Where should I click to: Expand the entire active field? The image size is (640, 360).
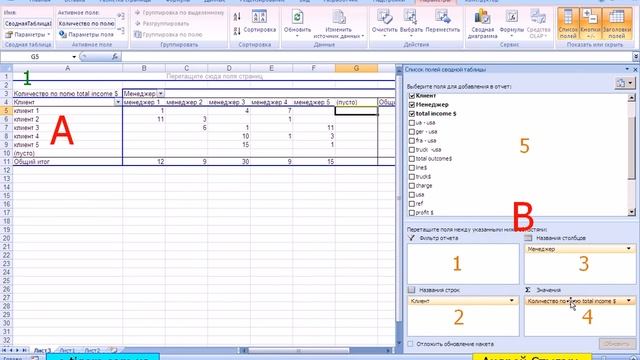pyautogui.click(x=121, y=16)
